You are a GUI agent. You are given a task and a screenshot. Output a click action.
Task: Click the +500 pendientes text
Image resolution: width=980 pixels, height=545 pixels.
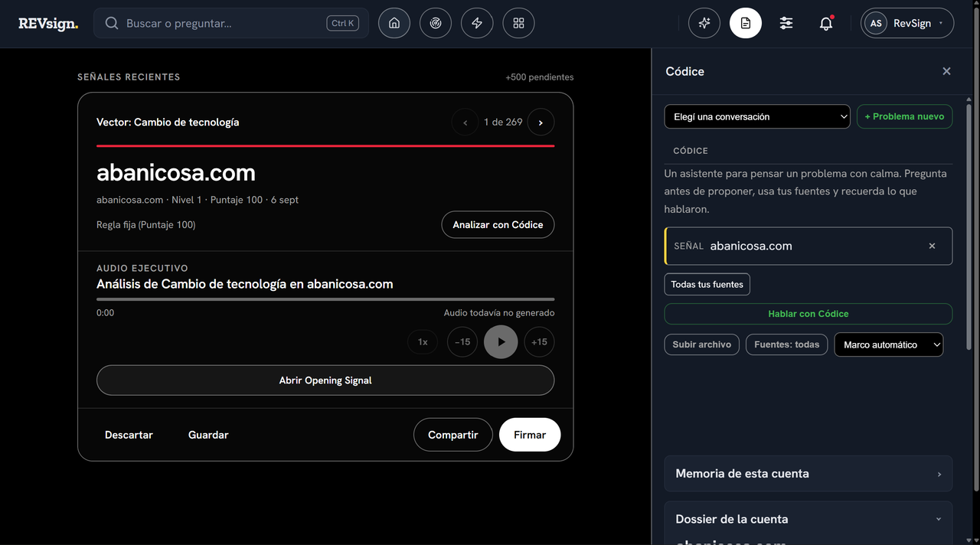(x=539, y=77)
